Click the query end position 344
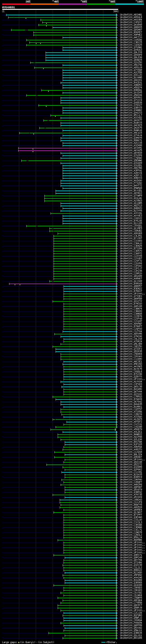The height and width of the screenshot is (644, 146). pyautogui.click(x=115, y=11)
